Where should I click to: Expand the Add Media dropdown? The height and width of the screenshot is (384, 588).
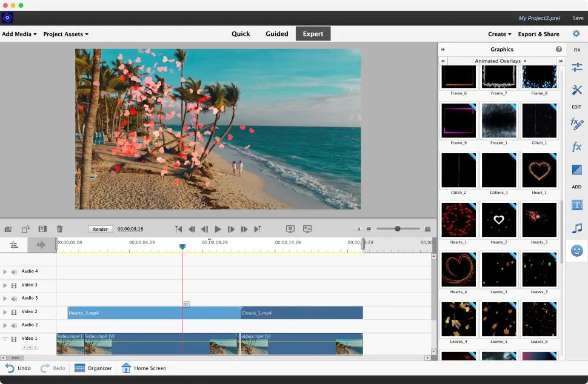tap(19, 34)
